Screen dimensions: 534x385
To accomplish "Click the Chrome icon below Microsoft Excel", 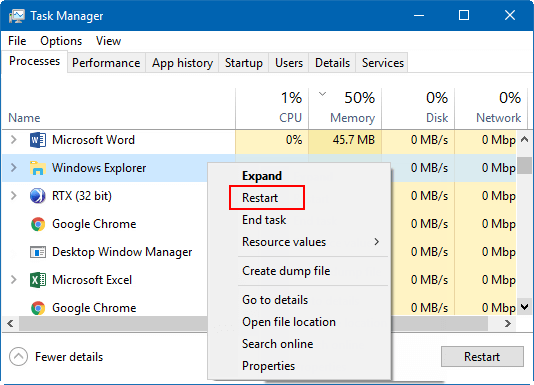I will pos(38,308).
